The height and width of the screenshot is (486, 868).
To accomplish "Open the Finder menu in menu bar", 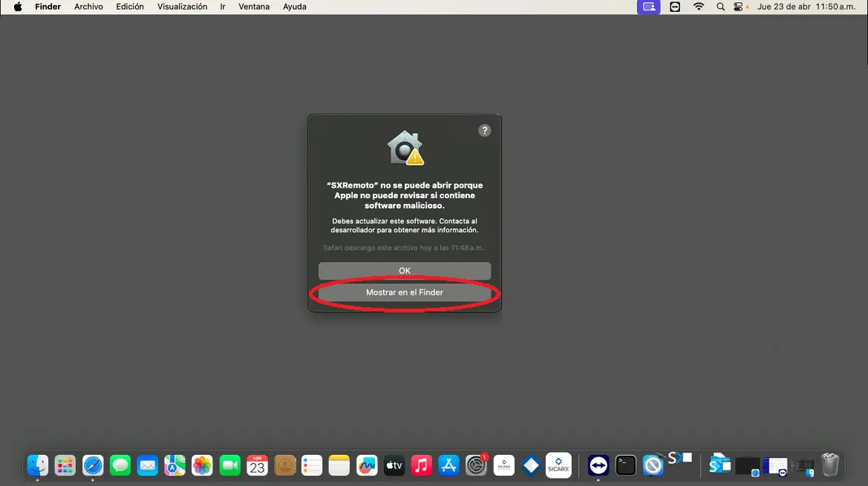I will coord(48,7).
